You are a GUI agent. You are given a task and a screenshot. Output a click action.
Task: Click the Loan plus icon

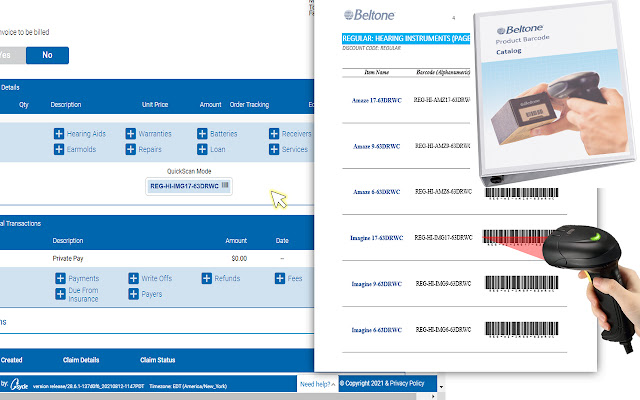click(x=202, y=149)
